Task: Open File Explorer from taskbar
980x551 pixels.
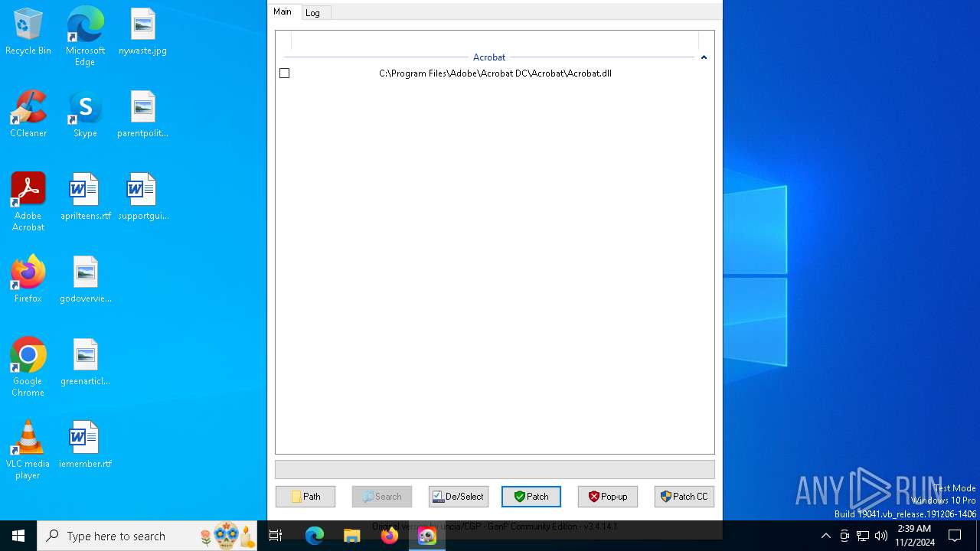Action: pyautogui.click(x=352, y=536)
